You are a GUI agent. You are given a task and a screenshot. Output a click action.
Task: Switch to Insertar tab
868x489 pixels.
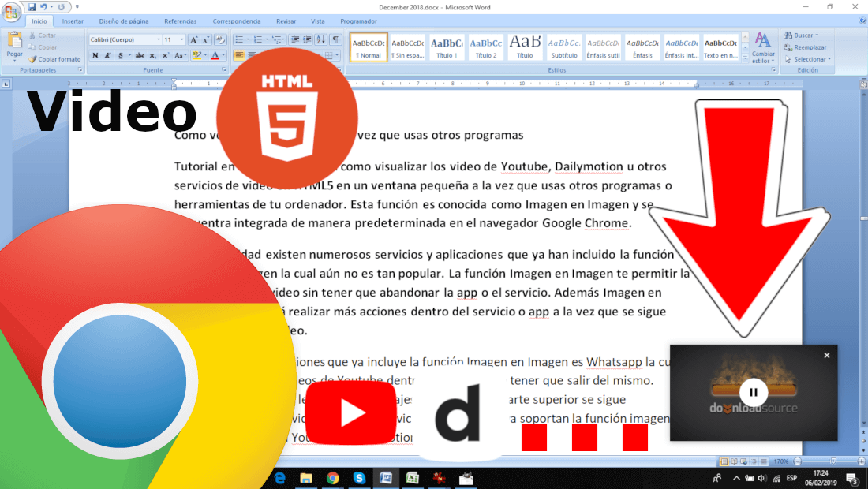click(x=73, y=21)
